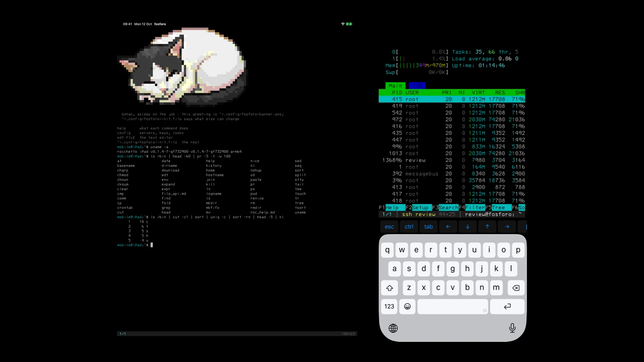
Task: Sort processes by the PID column header
Action: click(397, 93)
